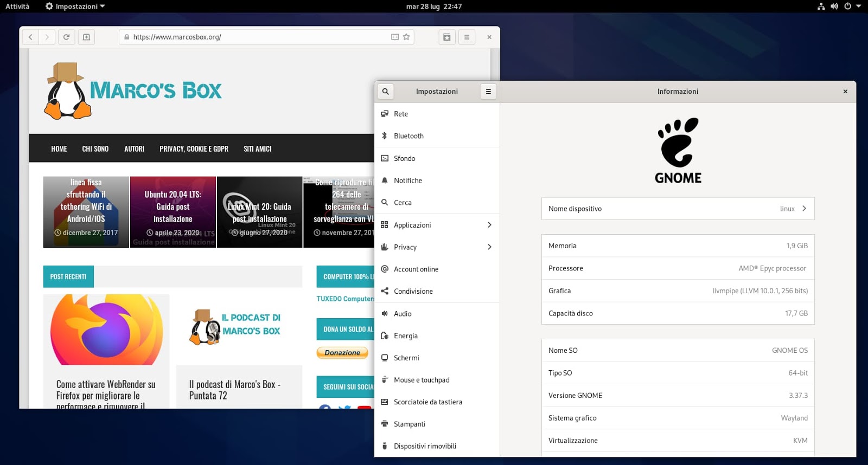Viewport: 868px width, 465px height.
Task: Click the POST RECENTI tab heading
Action: [x=68, y=276]
